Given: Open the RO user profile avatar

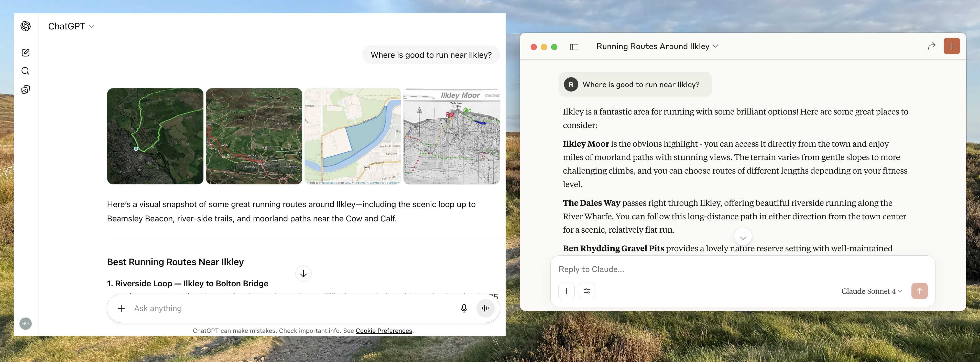Looking at the screenshot, I should point(26,324).
